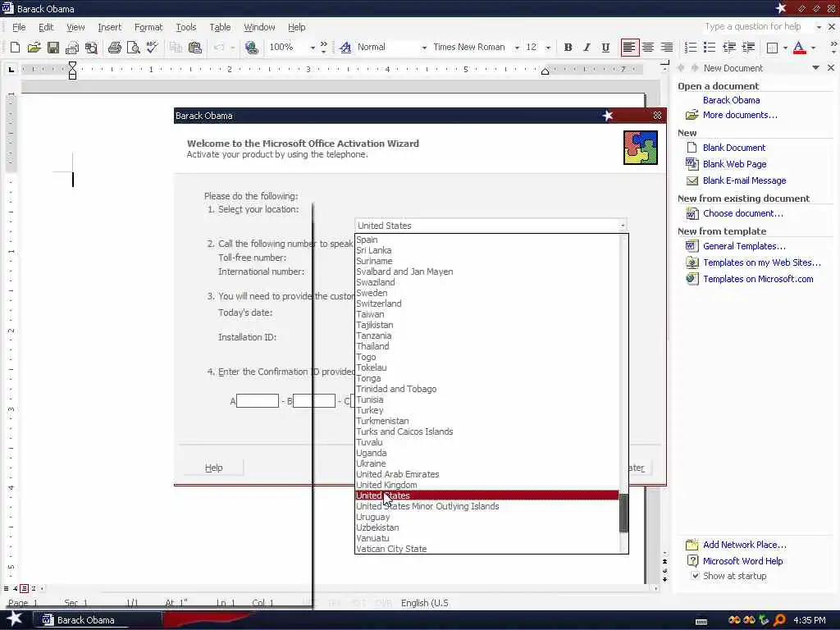
Task: Toggle Align Right paragraph alignment
Action: point(666,48)
